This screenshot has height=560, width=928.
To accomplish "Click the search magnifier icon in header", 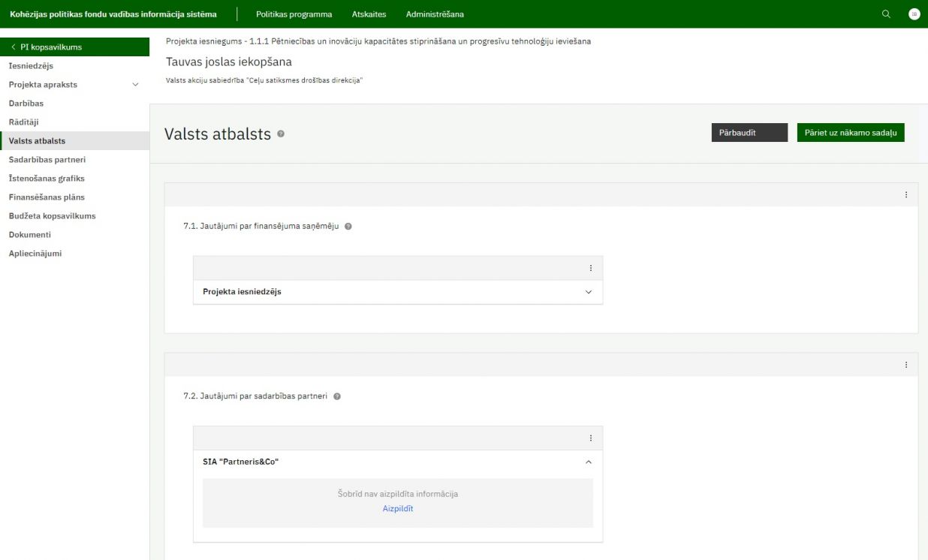I will tap(886, 14).
